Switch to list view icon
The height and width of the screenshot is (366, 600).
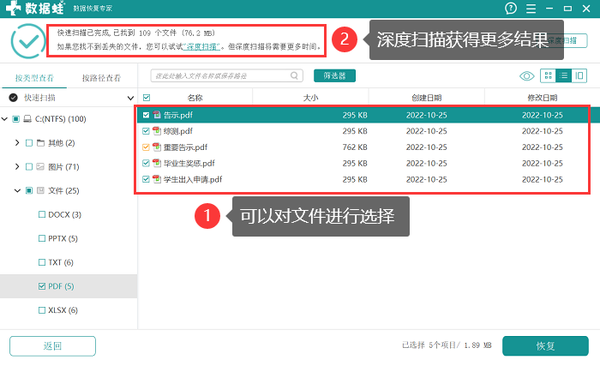[x=564, y=76]
